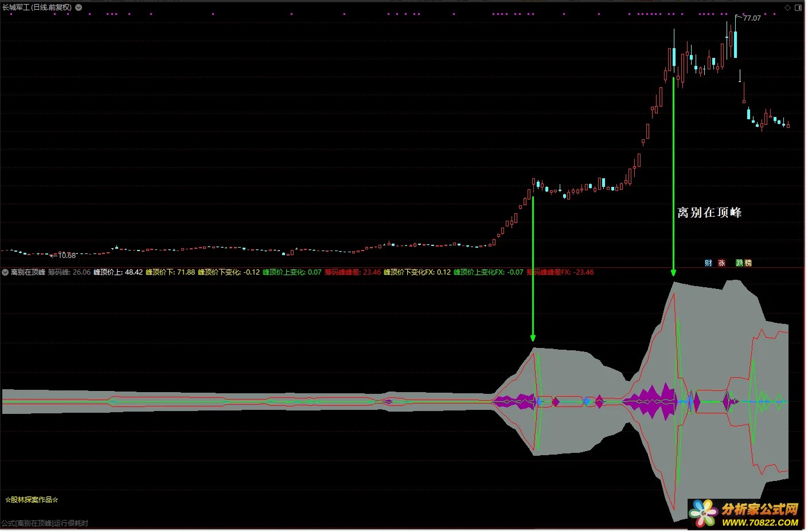Open the dropdown beside 长城军工 title

[x=79, y=7]
